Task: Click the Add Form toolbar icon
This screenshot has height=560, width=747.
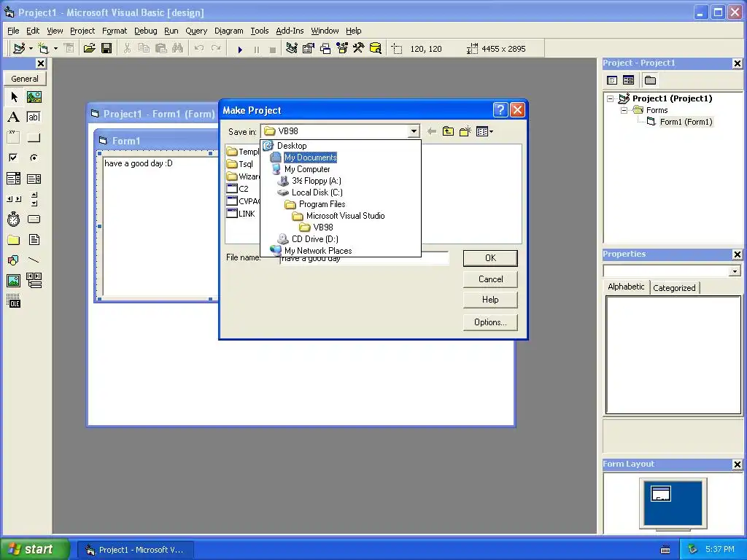Action: click(43, 49)
